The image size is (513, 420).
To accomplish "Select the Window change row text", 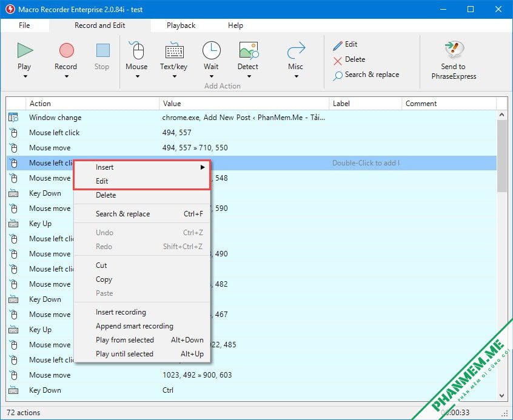I will [x=55, y=118].
